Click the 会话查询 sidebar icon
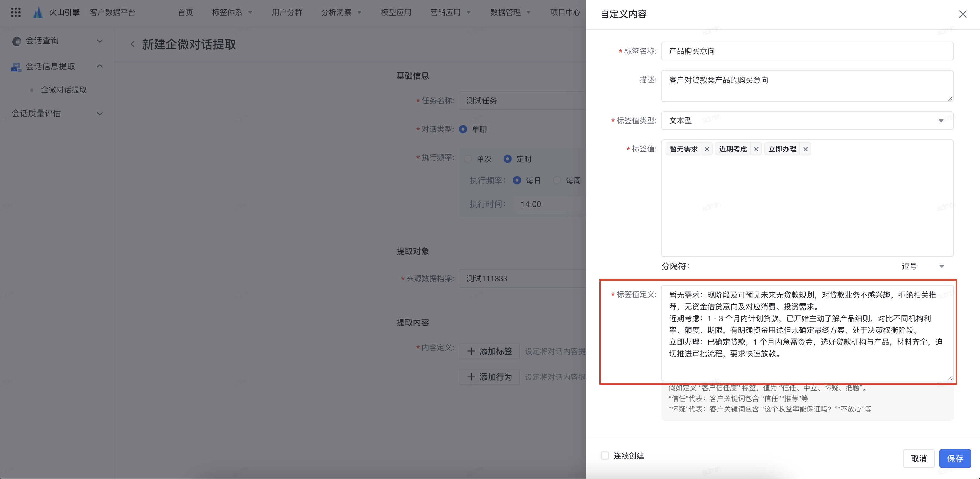This screenshot has width=980, height=479. pyautogui.click(x=16, y=41)
